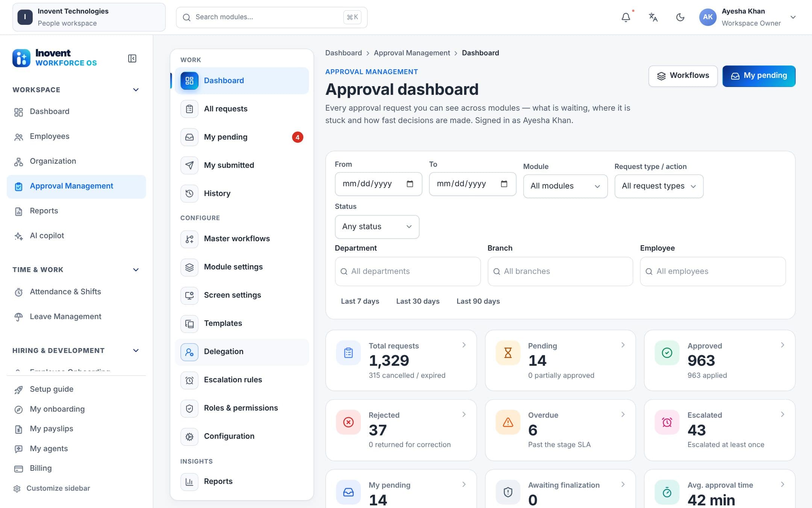Click the Escalated alarm clock icon

point(667,422)
